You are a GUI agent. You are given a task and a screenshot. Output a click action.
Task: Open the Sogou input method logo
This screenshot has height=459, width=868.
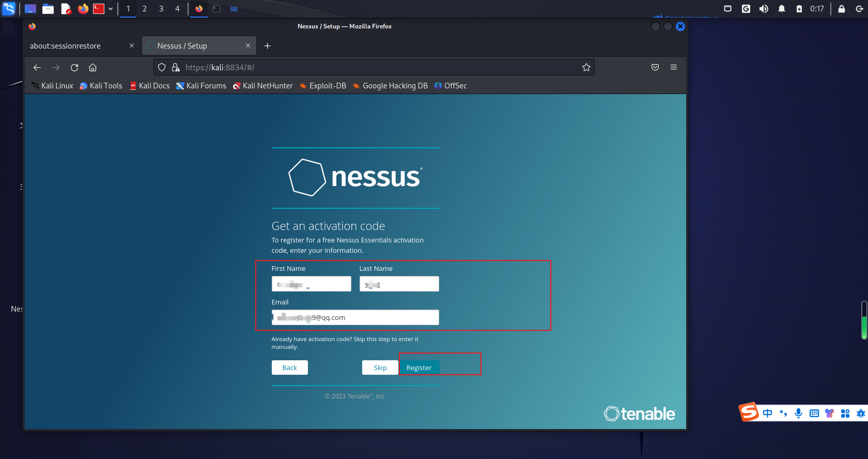point(749,412)
